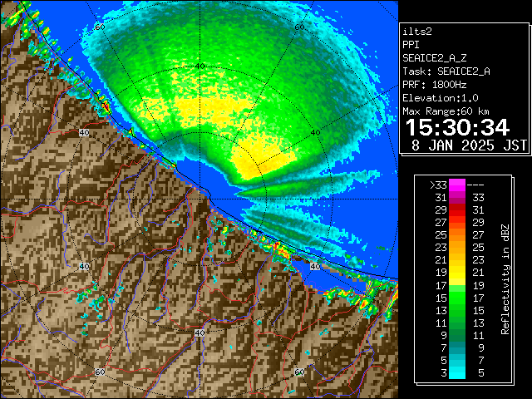Click the radar center point on the coastline
This screenshot has width=532, height=399.
tap(200, 199)
